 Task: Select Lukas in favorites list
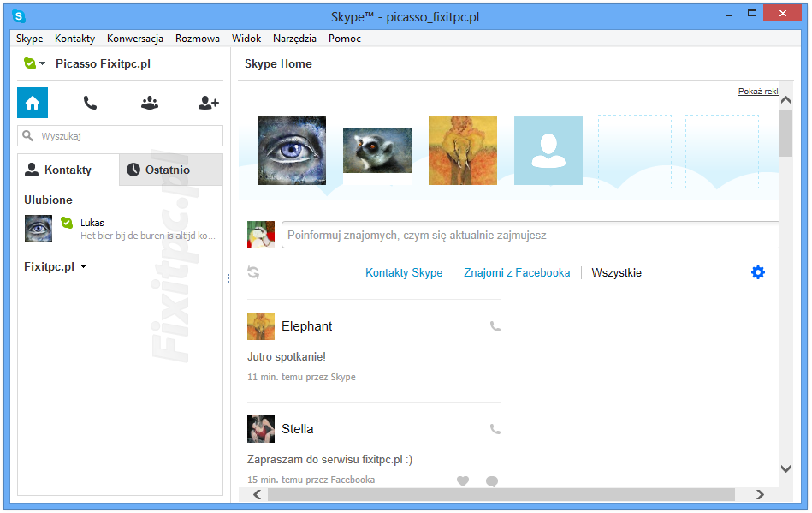tap(120, 229)
